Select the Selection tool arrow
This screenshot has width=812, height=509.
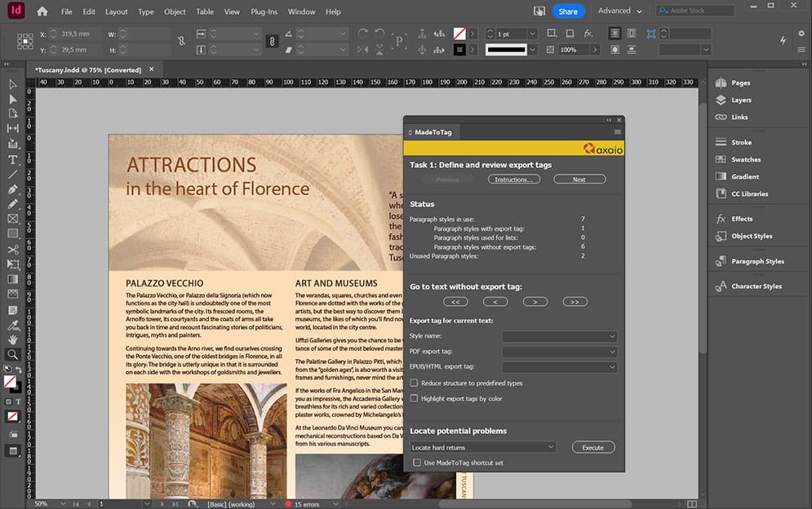tap(13, 84)
